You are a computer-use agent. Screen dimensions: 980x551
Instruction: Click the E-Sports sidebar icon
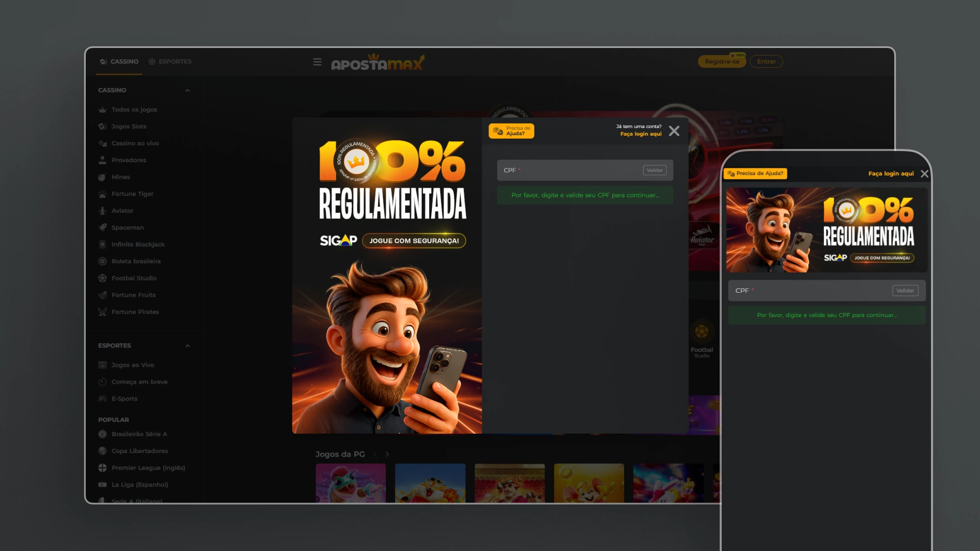103,399
